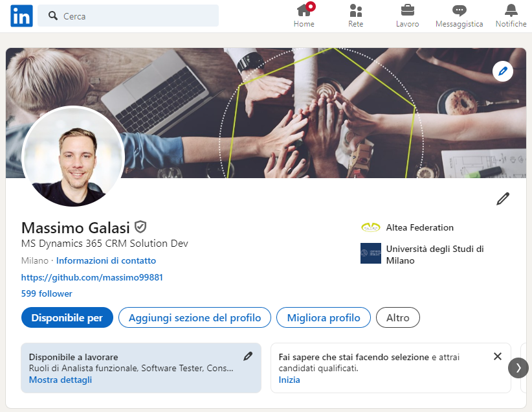Open the Rete network icon

(355, 11)
